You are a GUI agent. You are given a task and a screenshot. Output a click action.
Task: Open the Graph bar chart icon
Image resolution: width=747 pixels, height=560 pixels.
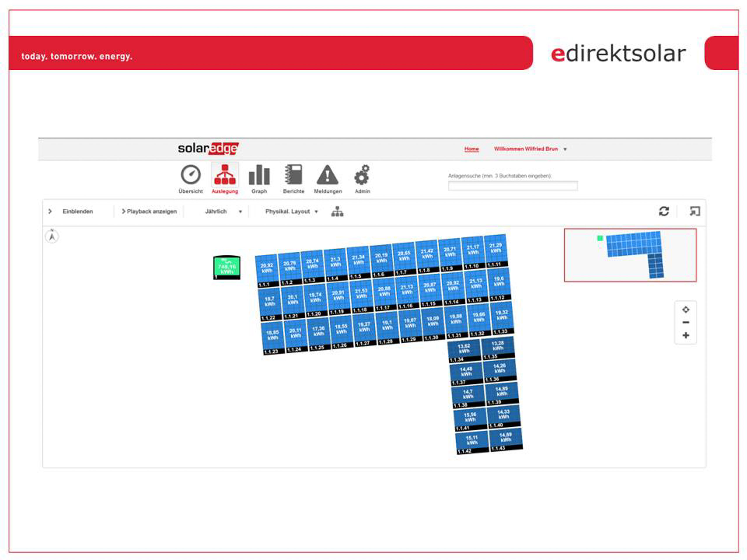coord(259,174)
